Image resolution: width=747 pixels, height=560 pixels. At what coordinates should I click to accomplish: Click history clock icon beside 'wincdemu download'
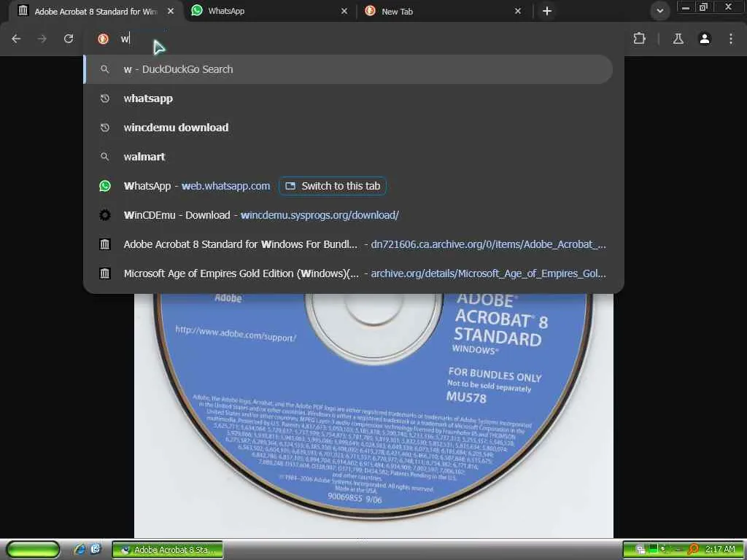pos(105,128)
